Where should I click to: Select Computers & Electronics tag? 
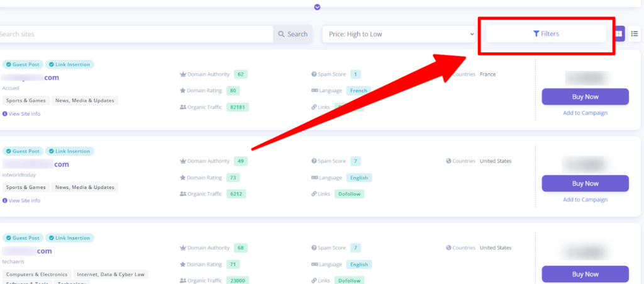coord(37,274)
